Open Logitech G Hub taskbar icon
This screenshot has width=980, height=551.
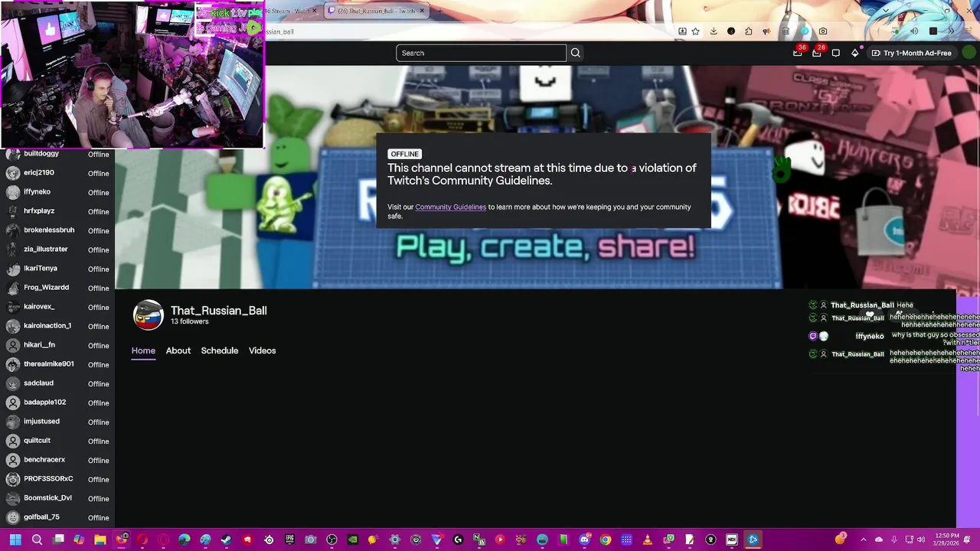[x=458, y=540]
